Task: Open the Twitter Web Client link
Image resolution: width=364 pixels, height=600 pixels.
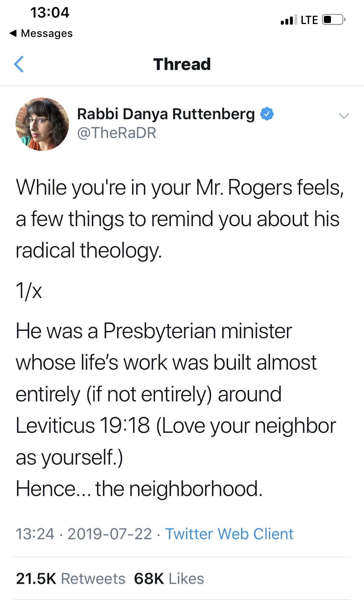Action: coord(229,534)
